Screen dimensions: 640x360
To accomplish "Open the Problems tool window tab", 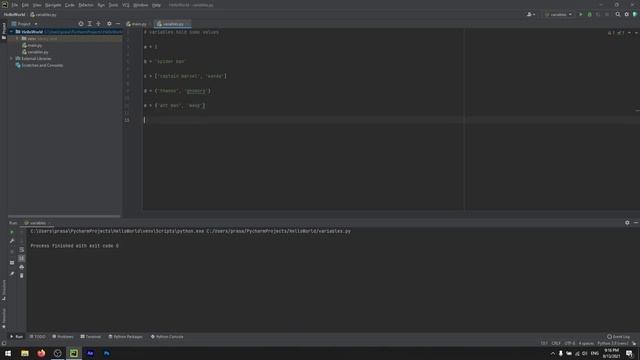I will [x=63, y=337].
